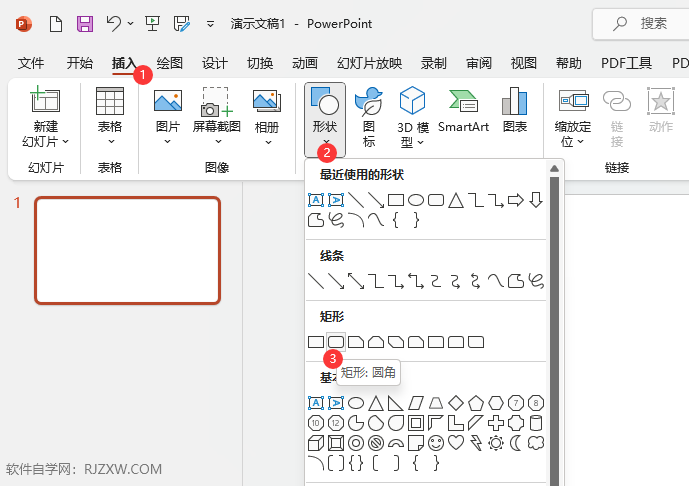Click the New blank document icon in title bar
Image resolution: width=689 pixels, height=486 pixels.
click(56, 24)
